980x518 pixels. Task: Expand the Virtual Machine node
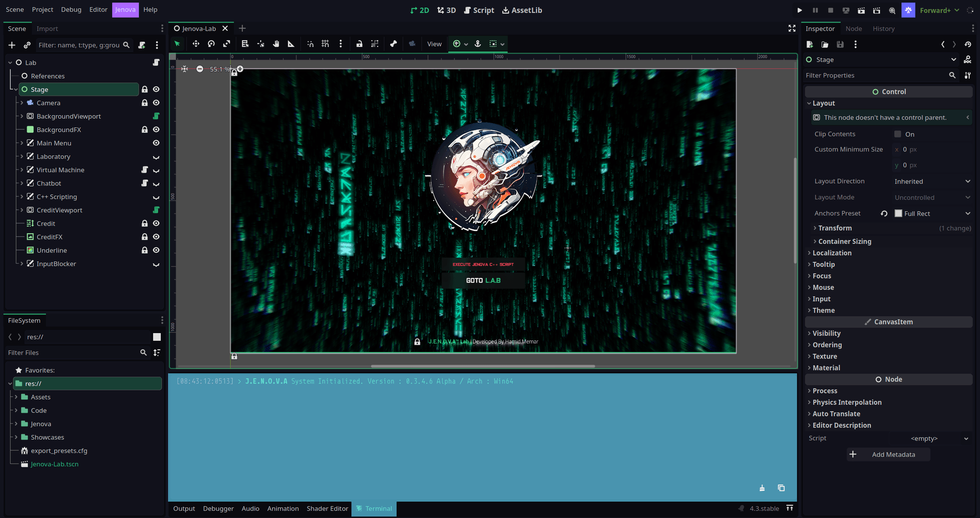(x=22, y=170)
